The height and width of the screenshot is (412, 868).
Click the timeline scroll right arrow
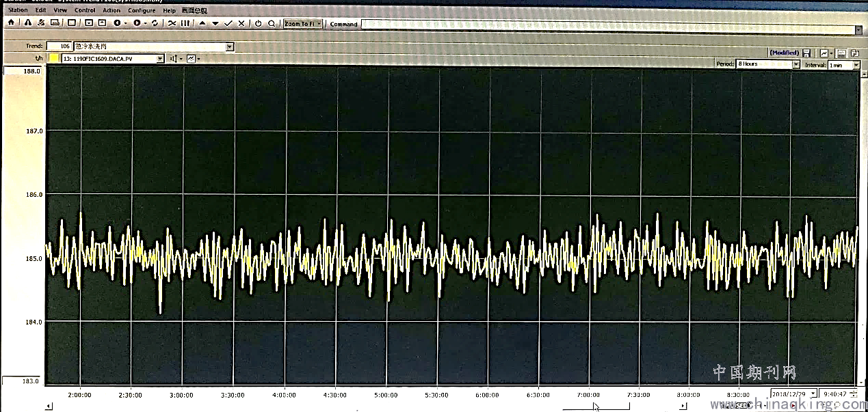(683, 406)
